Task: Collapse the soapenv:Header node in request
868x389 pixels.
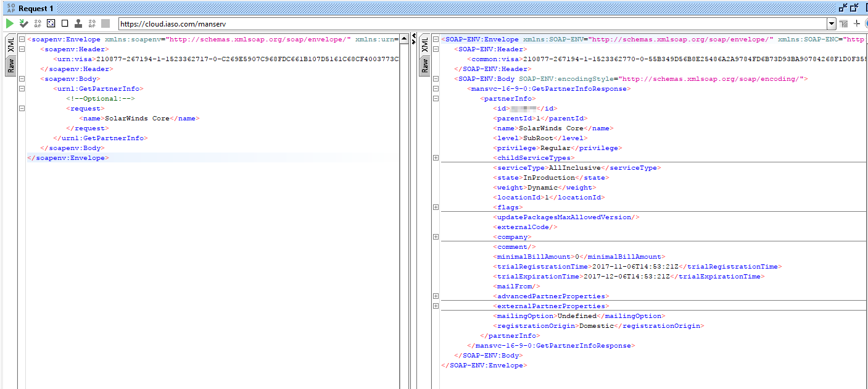Action: 22,49
